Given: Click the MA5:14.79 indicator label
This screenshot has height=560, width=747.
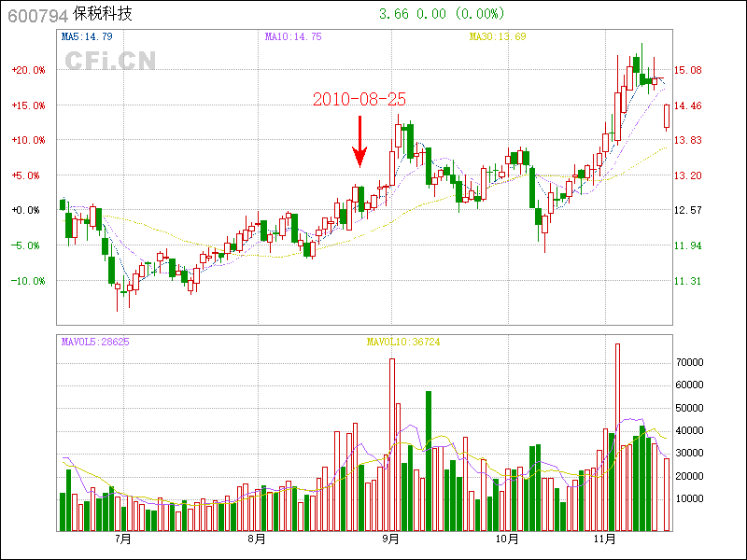Looking at the screenshot, I should (87, 37).
